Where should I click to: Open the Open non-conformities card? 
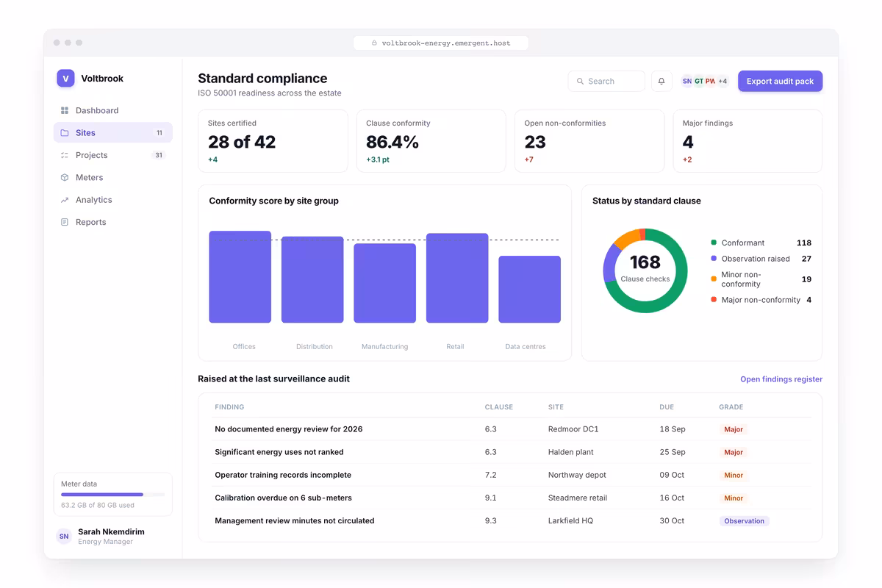[x=589, y=141]
